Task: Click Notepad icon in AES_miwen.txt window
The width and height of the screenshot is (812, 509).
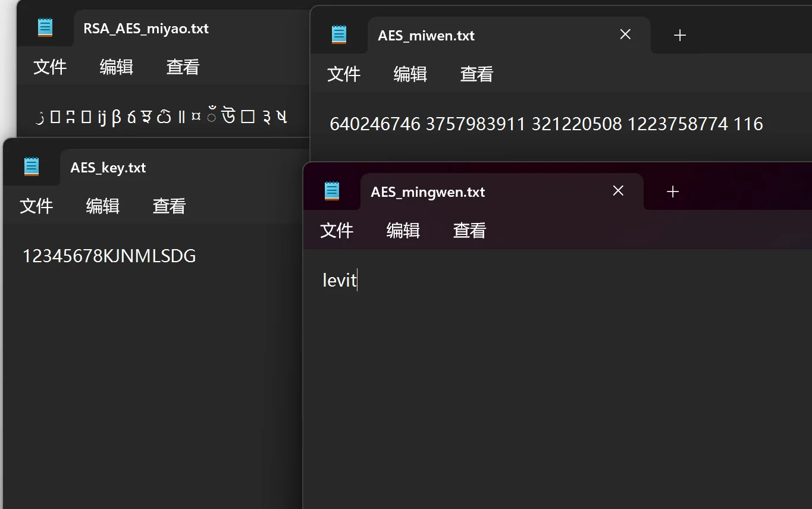Action: click(x=339, y=34)
